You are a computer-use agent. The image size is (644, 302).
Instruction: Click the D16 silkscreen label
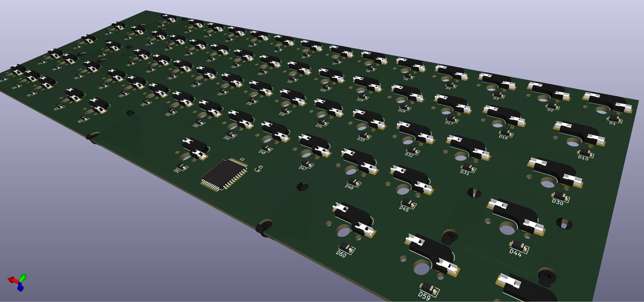(503, 137)
